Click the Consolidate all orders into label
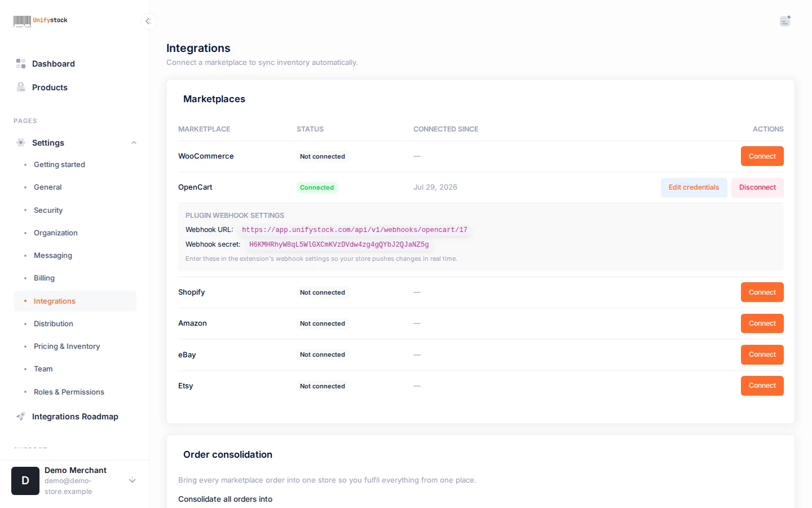Screen dimensions: 812x508 coord(225,500)
